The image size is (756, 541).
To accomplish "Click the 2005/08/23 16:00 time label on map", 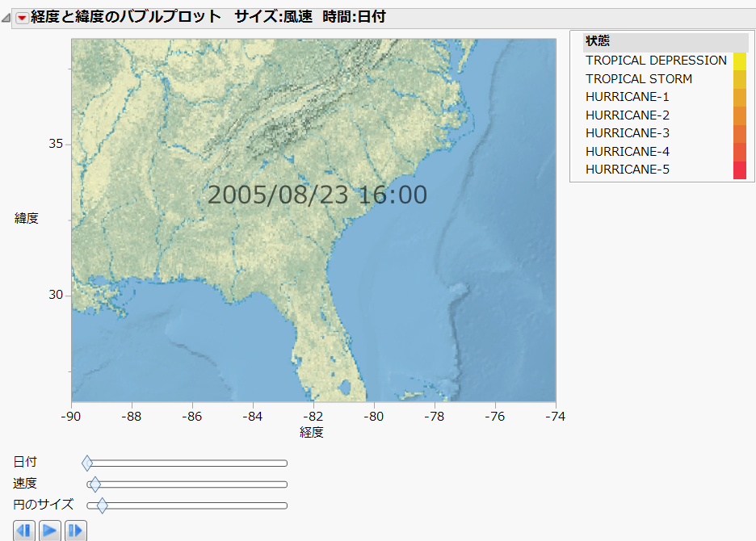I will 317,195.
